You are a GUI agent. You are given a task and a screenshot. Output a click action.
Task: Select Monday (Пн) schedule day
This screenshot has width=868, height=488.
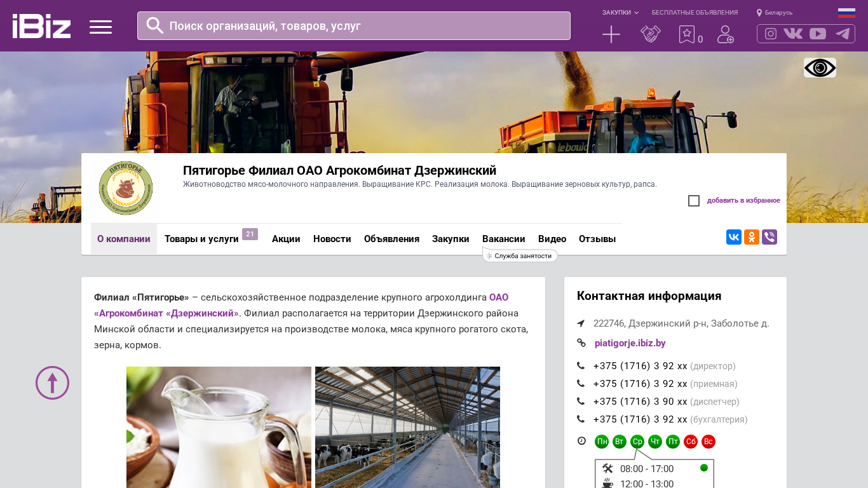(602, 442)
